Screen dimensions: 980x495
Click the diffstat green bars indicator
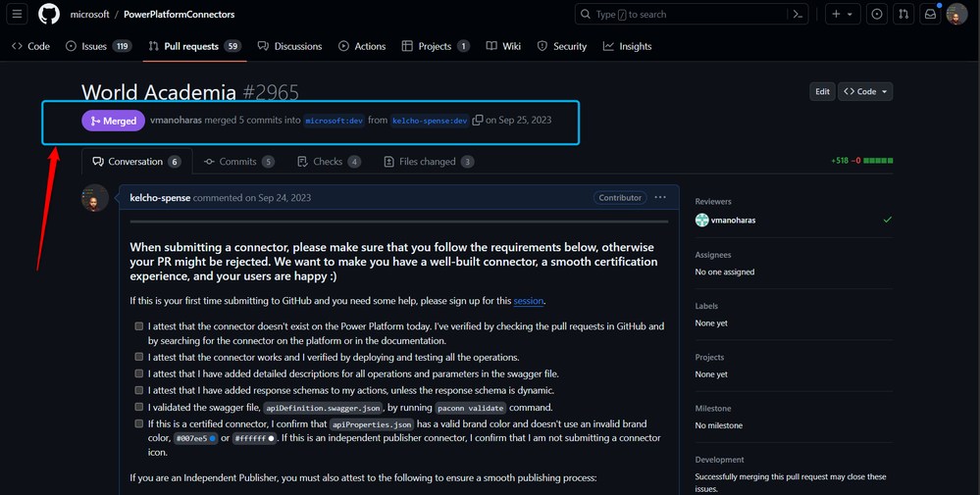click(878, 161)
